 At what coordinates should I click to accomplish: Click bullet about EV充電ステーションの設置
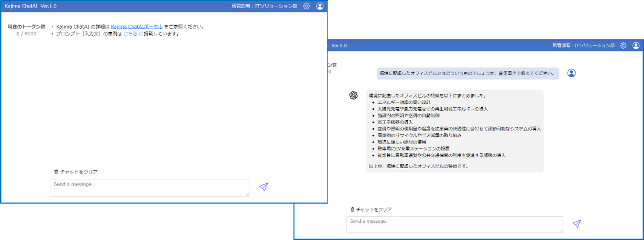click(x=413, y=148)
